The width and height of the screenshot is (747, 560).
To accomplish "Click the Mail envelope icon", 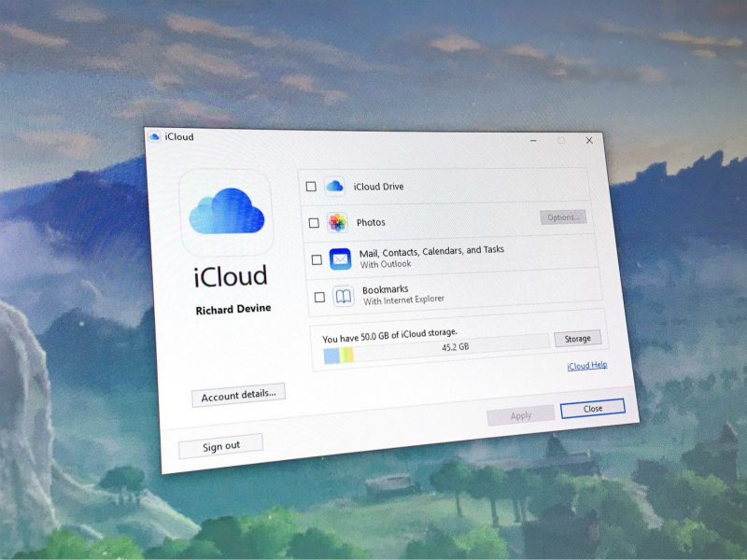I will pos(340,259).
